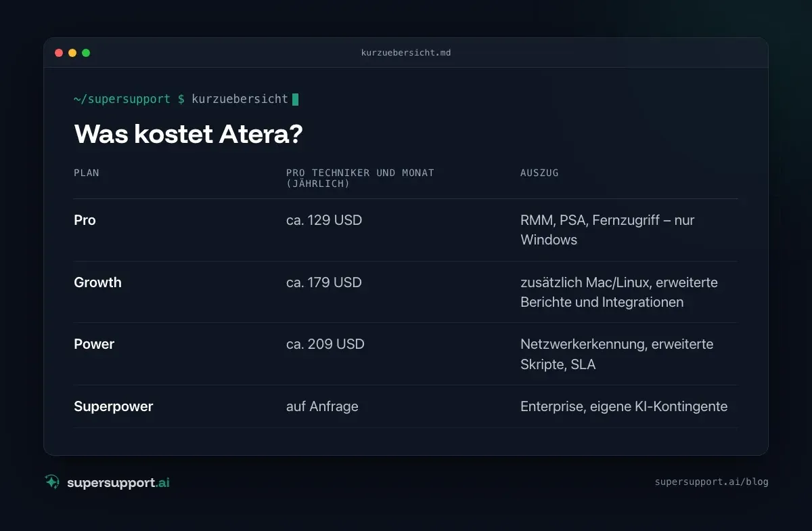
Task: Click the green terminal cursor block
Action: (295, 100)
